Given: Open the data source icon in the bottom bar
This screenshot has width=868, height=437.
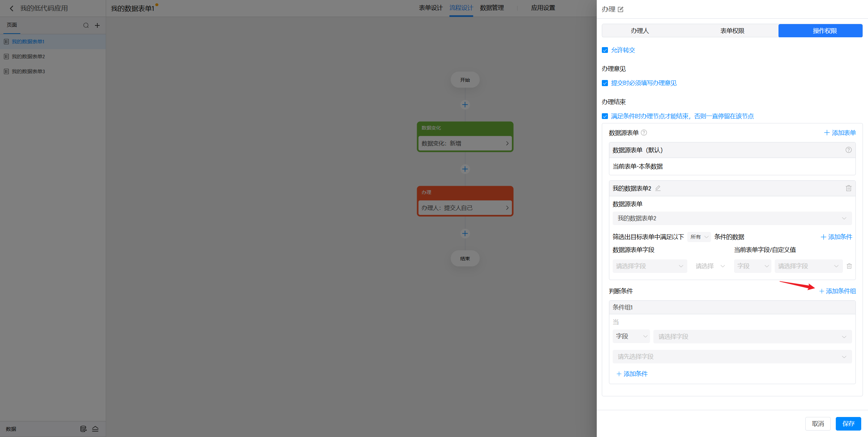Looking at the screenshot, I should (x=83, y=429).
